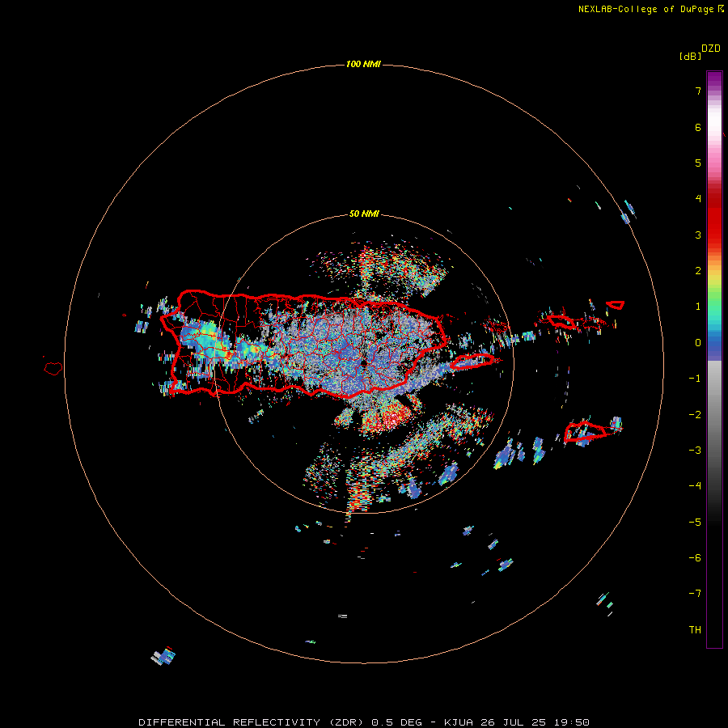
Task: Click the KJUA radar site identifier
Action: click(x=459, y=722)
